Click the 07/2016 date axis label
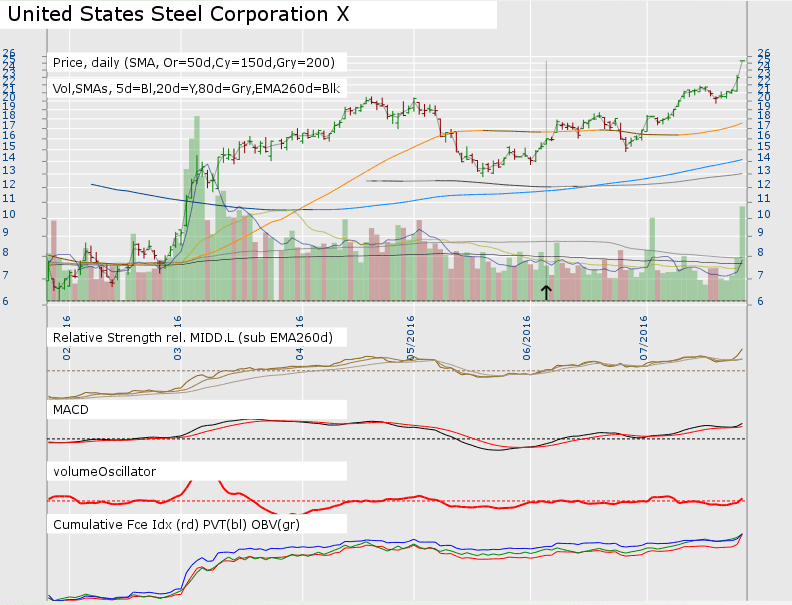 pyautogui.click(x=644, y=335)
